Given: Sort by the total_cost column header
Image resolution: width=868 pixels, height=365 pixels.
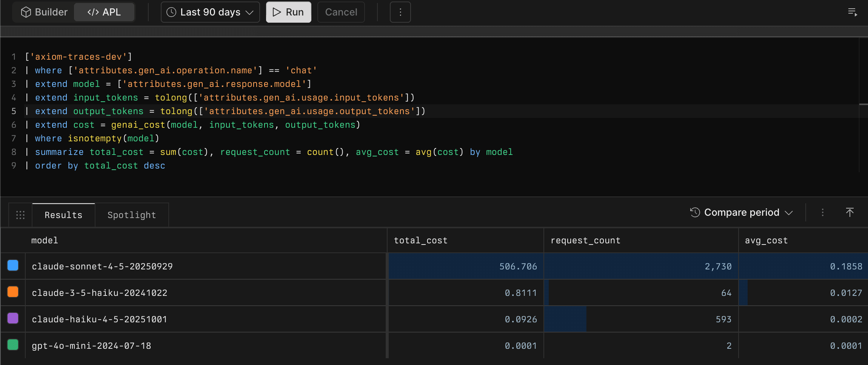Looking at the screenshot, I should point(420,241).
